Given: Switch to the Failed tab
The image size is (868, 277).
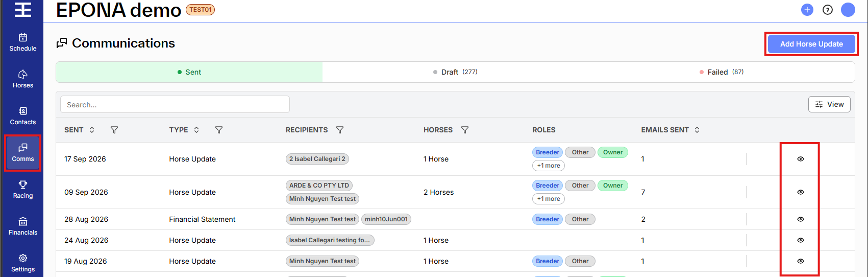Looking at the screenshot, I should point(722,72).
